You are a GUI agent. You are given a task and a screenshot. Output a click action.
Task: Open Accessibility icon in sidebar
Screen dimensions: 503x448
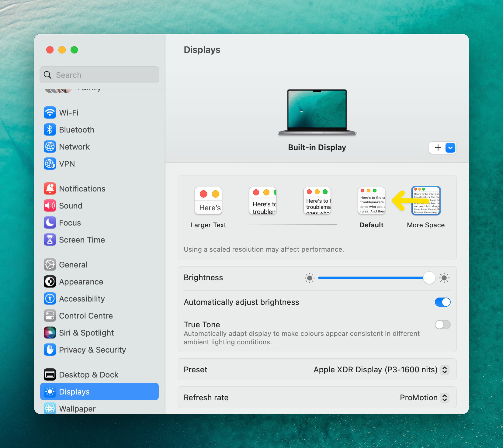tap(50, 298)
